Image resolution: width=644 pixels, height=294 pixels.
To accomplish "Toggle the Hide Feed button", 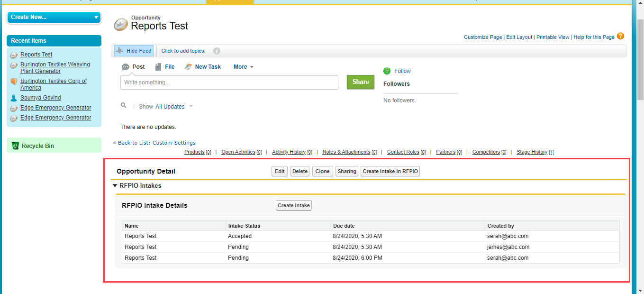I will point(134,51).
